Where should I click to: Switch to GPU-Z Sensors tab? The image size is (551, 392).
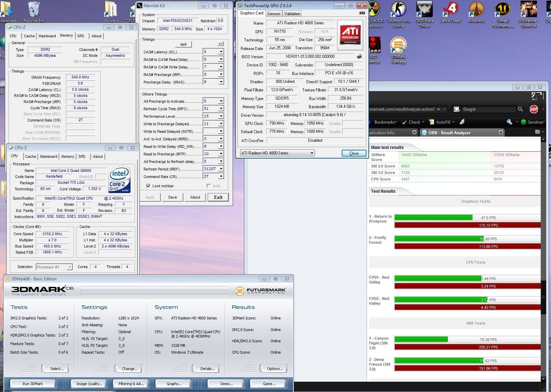274,14
